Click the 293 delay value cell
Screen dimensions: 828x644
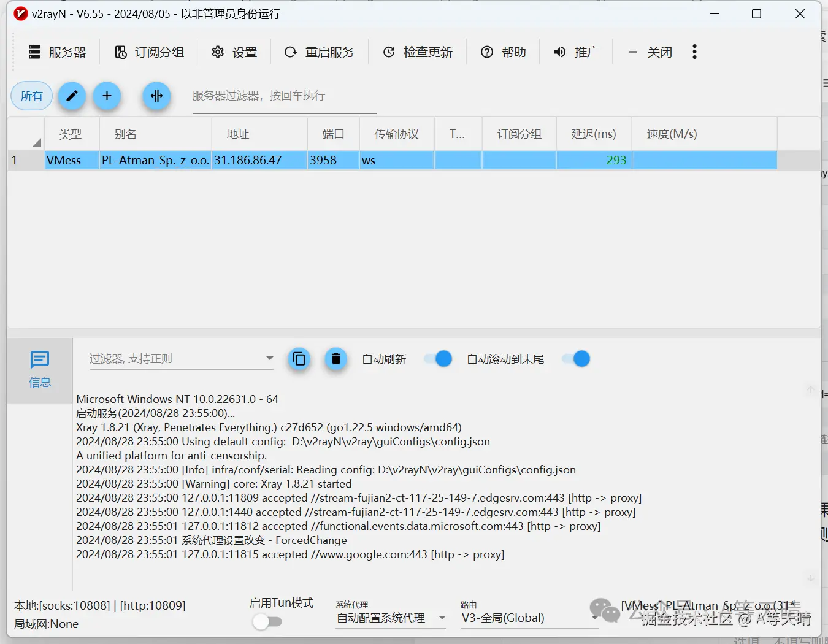tap(594, 160)
